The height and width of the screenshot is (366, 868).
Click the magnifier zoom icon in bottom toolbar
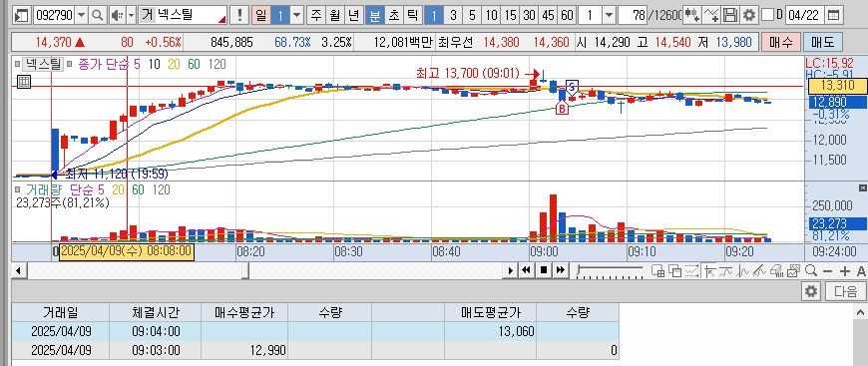[x=811, y=270]
